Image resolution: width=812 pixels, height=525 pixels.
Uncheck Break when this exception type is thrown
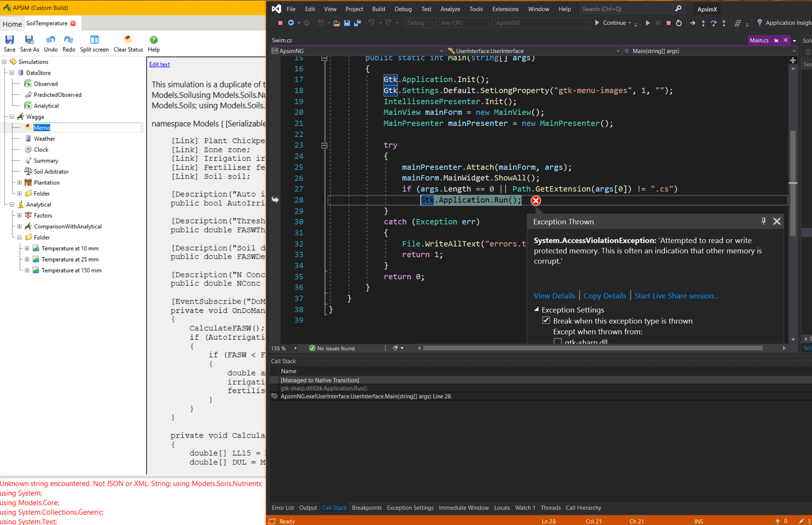546,320
